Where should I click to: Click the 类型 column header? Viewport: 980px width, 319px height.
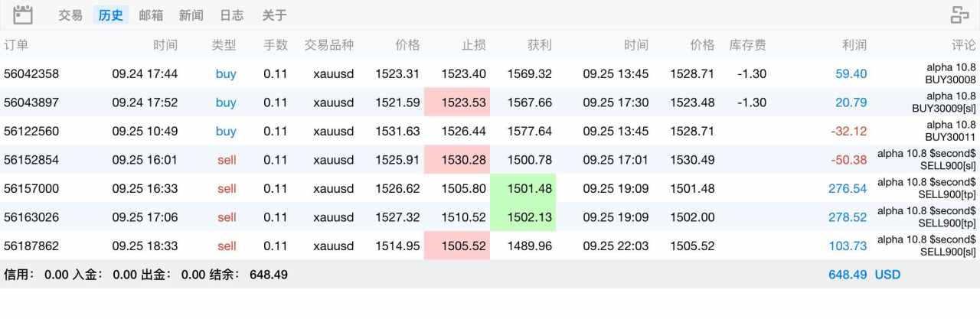[224, 45]
